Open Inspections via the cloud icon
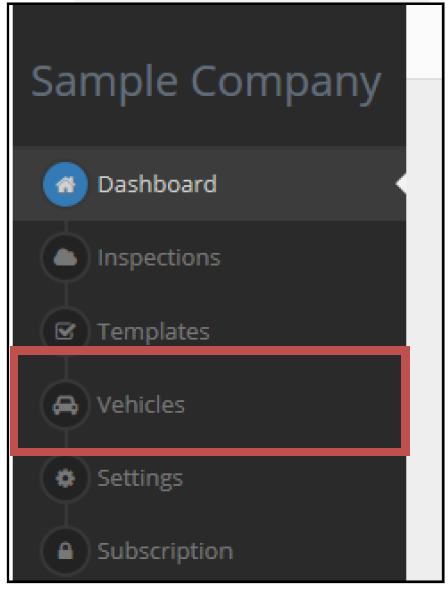This screenshot has width=448, height=590. point(65,258)
